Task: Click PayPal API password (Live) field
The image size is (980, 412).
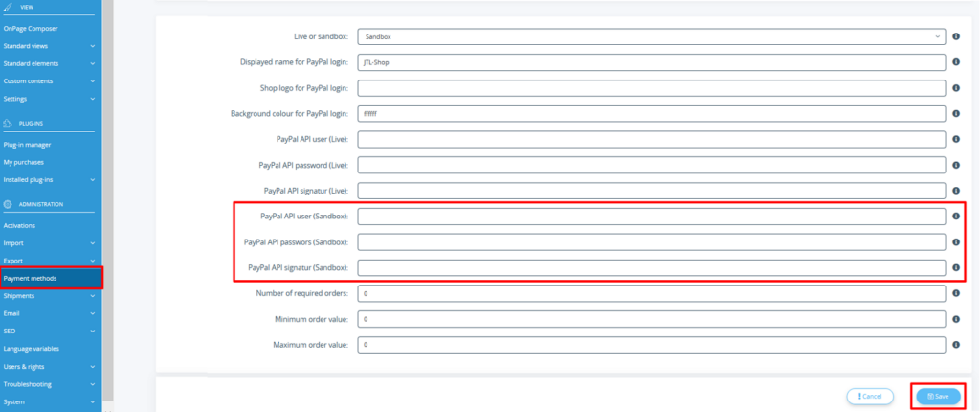Action: [x=651, y=166]
